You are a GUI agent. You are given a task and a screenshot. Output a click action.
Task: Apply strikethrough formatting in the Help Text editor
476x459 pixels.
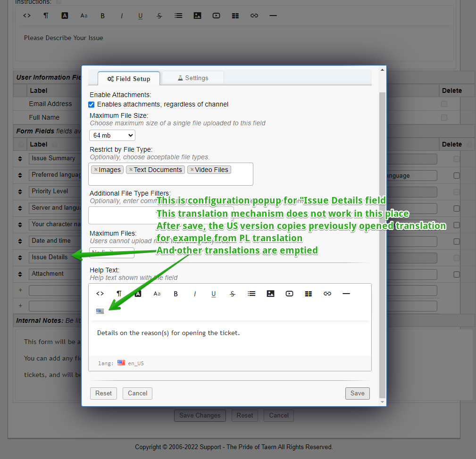click(233, 293)
